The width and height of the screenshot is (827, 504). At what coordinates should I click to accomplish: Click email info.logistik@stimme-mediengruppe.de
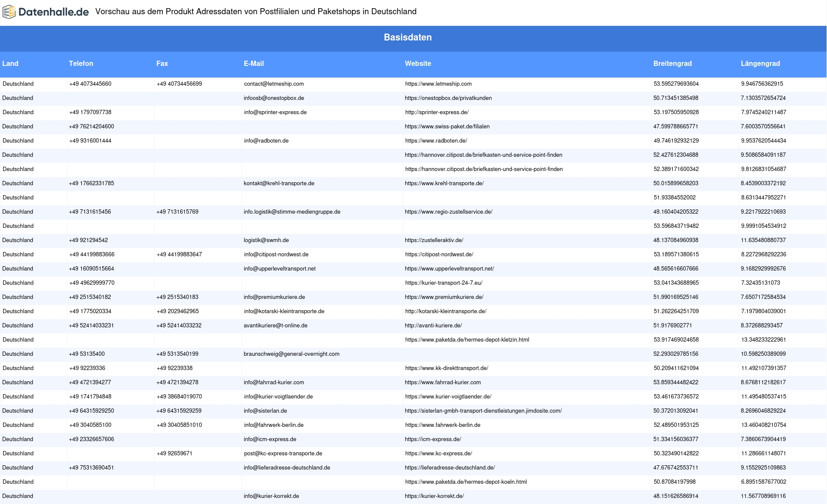pos(292,212)
